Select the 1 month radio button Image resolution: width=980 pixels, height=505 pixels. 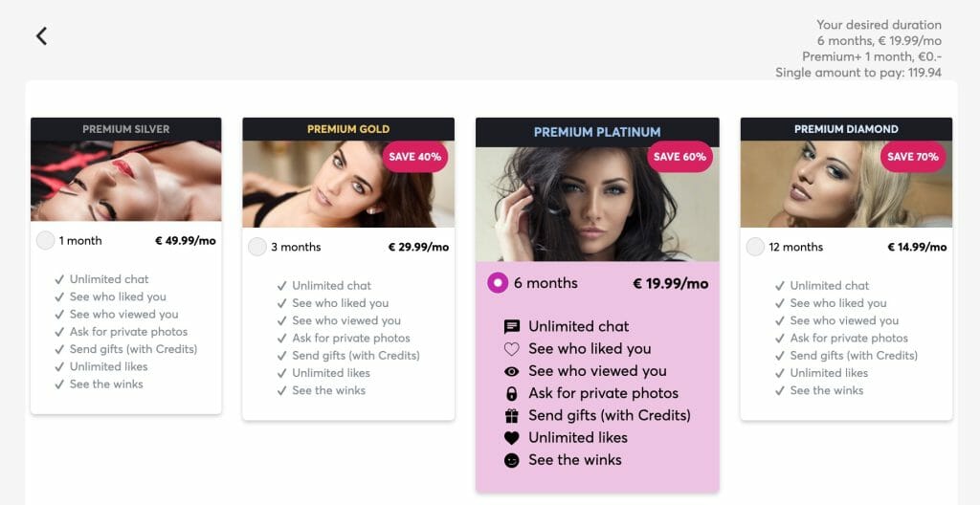point(46,241)
